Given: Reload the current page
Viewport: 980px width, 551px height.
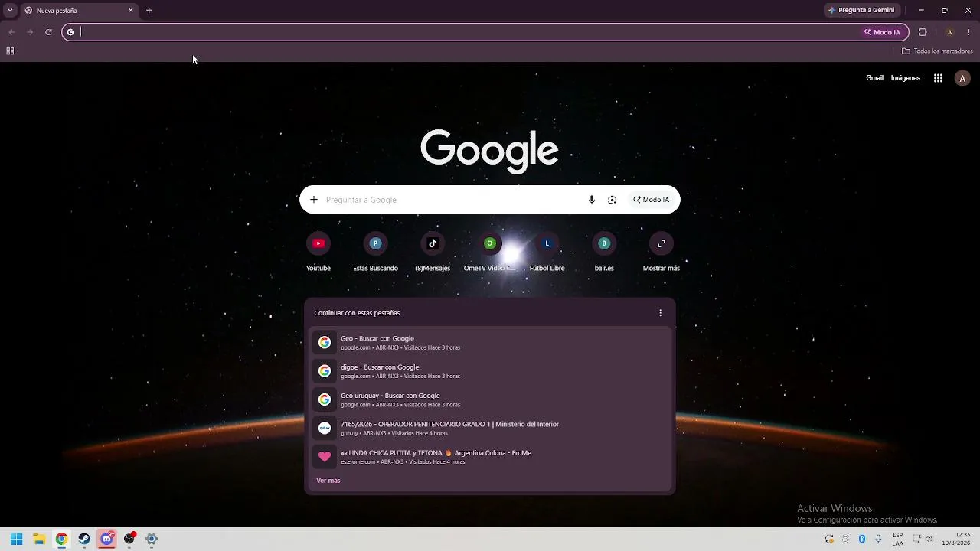Looking at the screenshot, I should (x=48, y=32).
